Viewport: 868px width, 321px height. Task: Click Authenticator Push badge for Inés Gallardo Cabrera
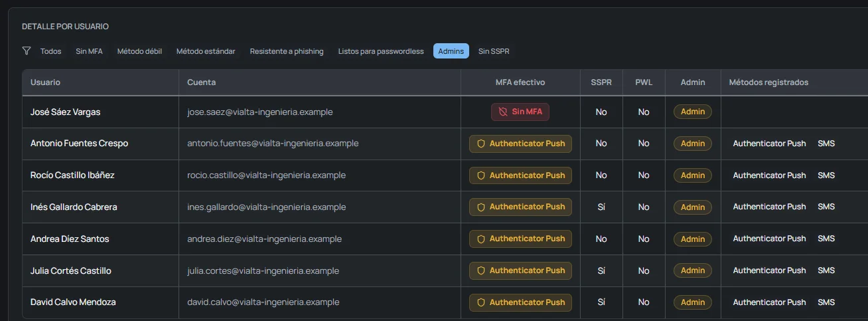520,207
